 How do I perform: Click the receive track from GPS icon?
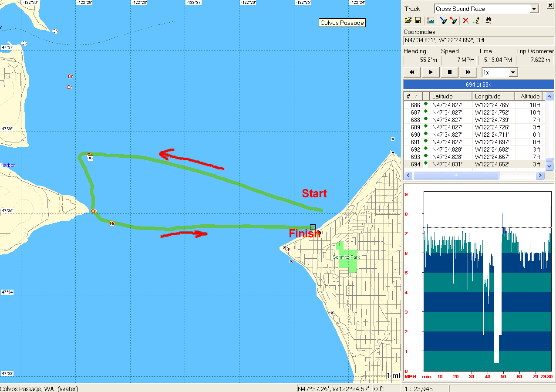[x=443, y=20]
